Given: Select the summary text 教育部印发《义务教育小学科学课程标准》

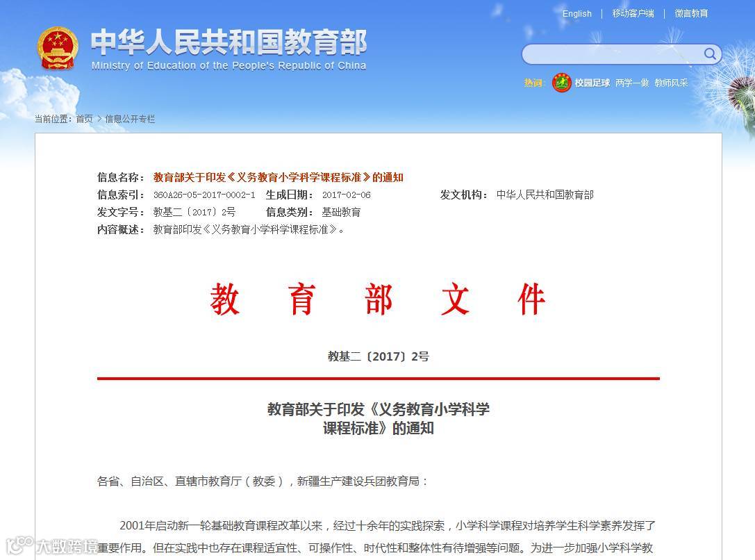Looking at the screenshot, I should [249, 229].
